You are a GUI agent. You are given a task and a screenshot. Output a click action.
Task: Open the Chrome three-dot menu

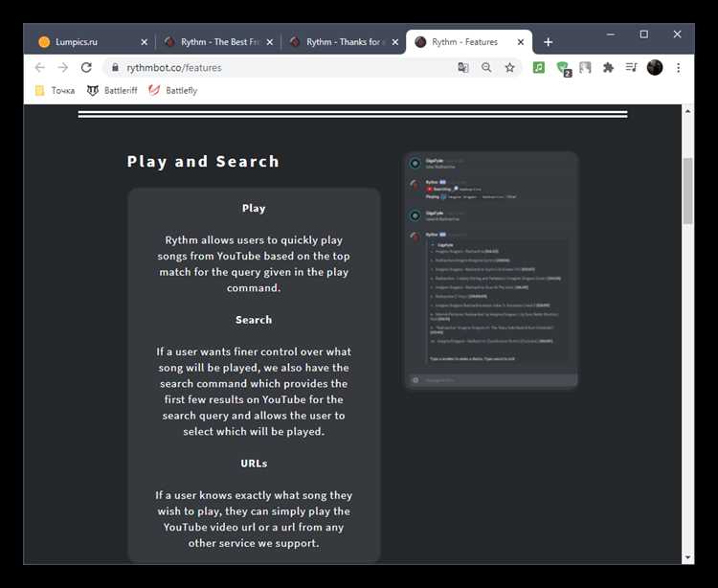tap(678, 68)
